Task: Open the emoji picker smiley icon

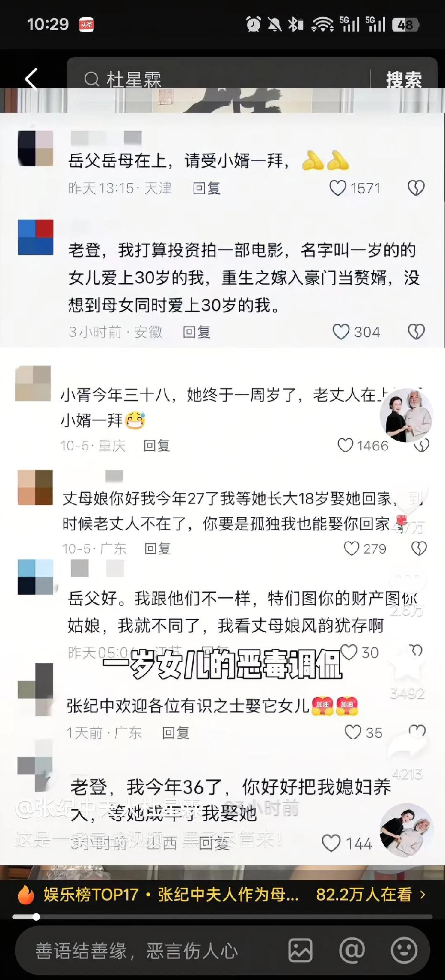Action: 404,950
